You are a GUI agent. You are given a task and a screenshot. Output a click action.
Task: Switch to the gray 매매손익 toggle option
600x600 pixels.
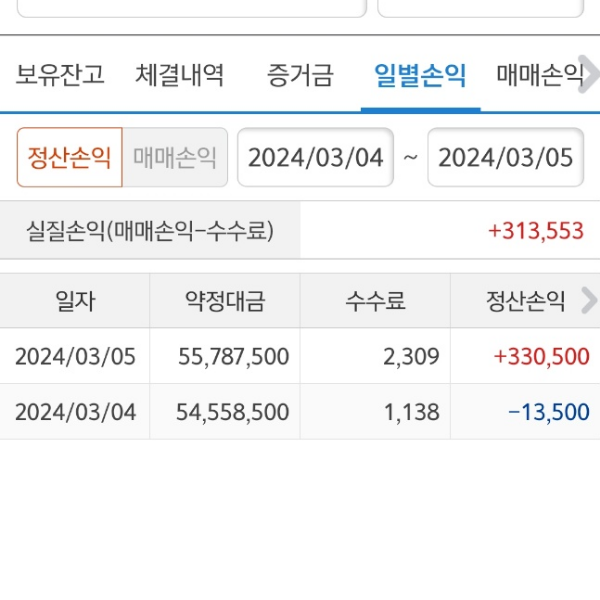(x=175, y=158)
